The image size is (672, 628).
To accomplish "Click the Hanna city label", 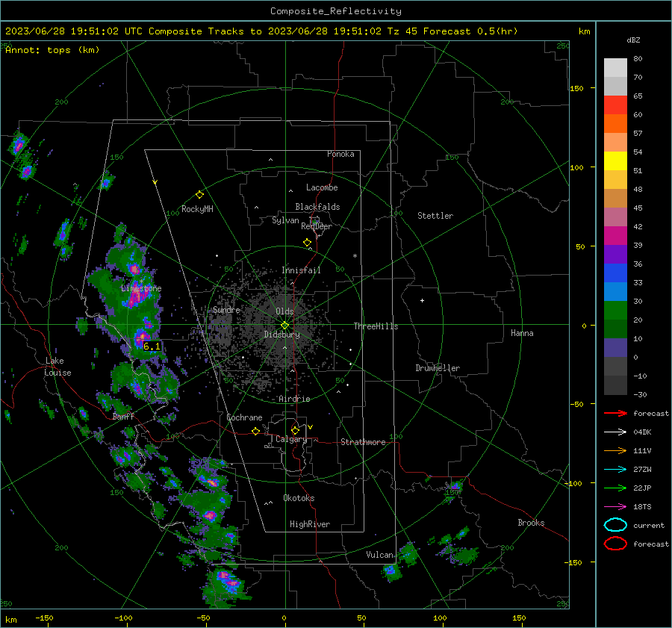I will coord(522,333).
